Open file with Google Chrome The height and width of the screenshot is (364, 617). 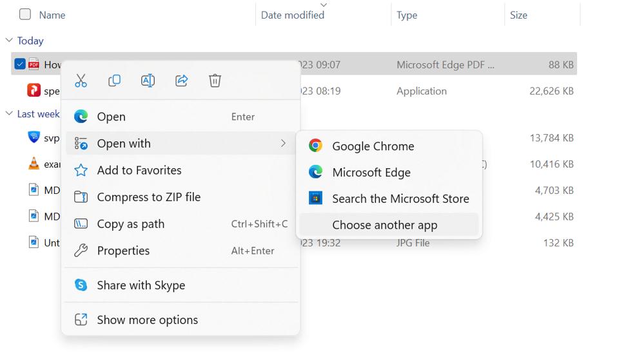pyautogui.click(x=373, y=146)
